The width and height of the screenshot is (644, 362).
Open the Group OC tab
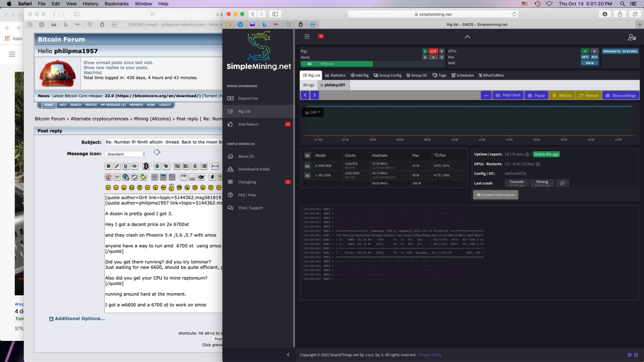417,75
